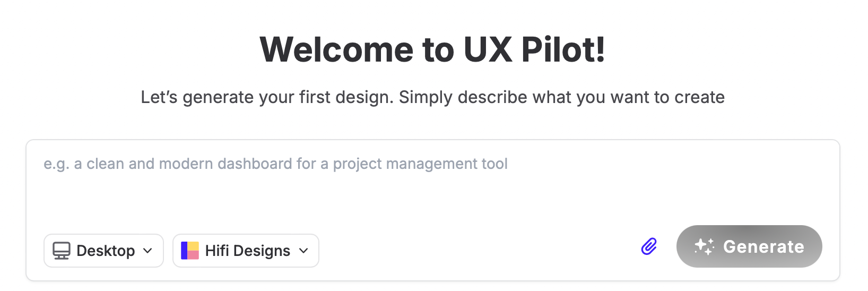Open the Hifi Designs fidelity dropdown
The image size is (868, 291).
point(246,251)
